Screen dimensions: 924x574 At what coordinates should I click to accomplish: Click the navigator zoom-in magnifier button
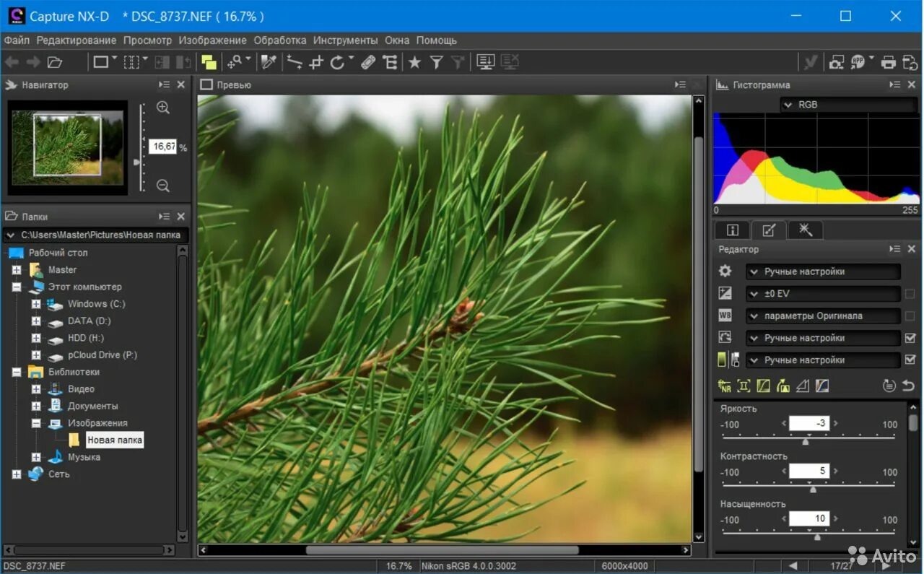(163, 108)
